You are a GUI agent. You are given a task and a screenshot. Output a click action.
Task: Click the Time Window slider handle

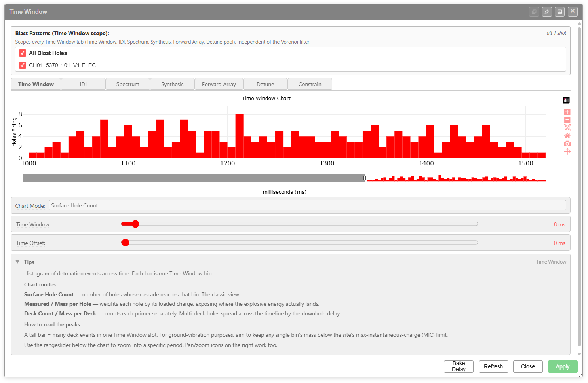[135, 224]
